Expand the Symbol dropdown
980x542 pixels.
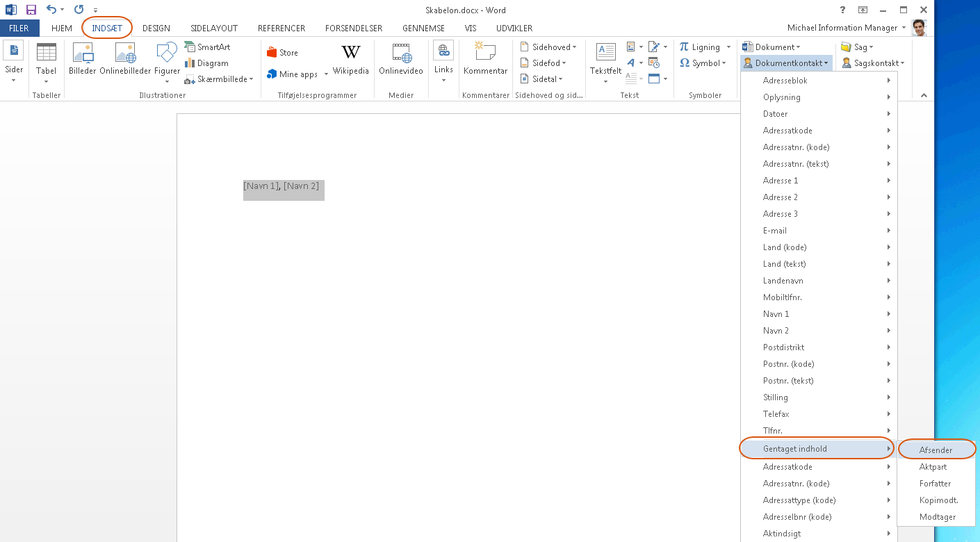[703, 63]
